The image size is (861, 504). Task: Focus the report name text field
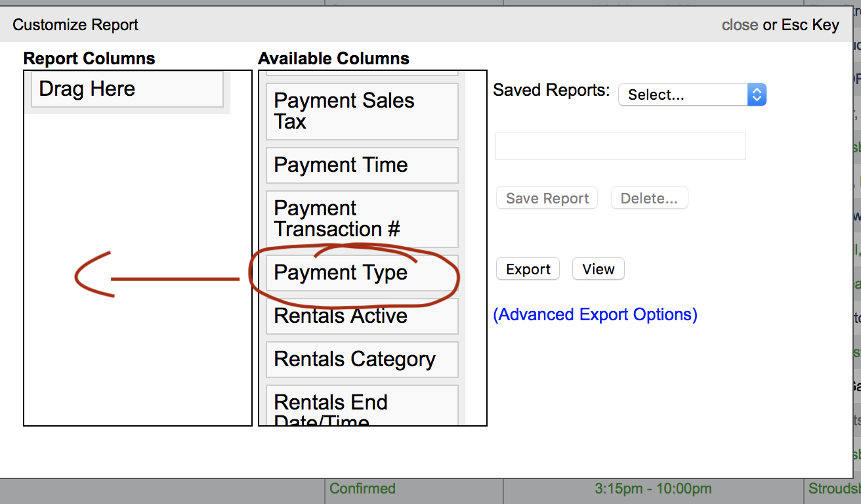[x=620, y=146]
